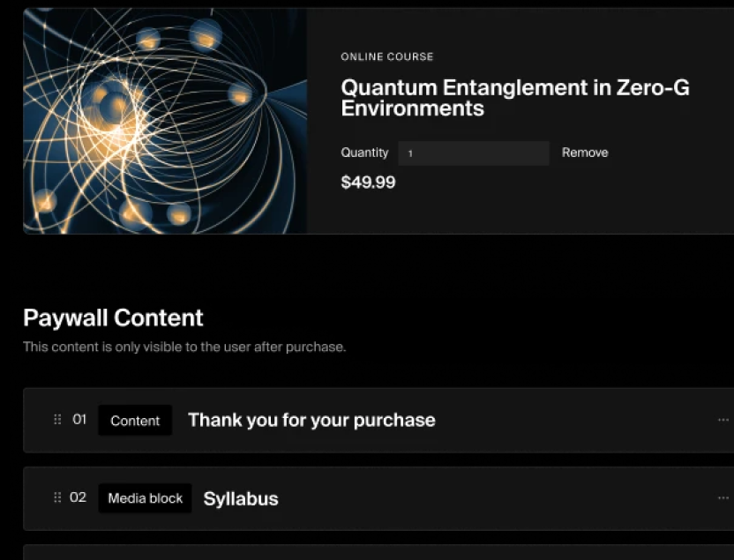Click the Quantity label

click(364, 153)
